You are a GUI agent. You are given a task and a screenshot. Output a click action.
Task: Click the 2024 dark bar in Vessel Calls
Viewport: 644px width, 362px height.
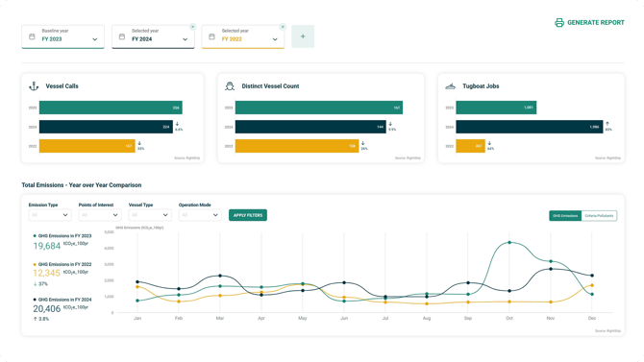[x=106, y=127]
